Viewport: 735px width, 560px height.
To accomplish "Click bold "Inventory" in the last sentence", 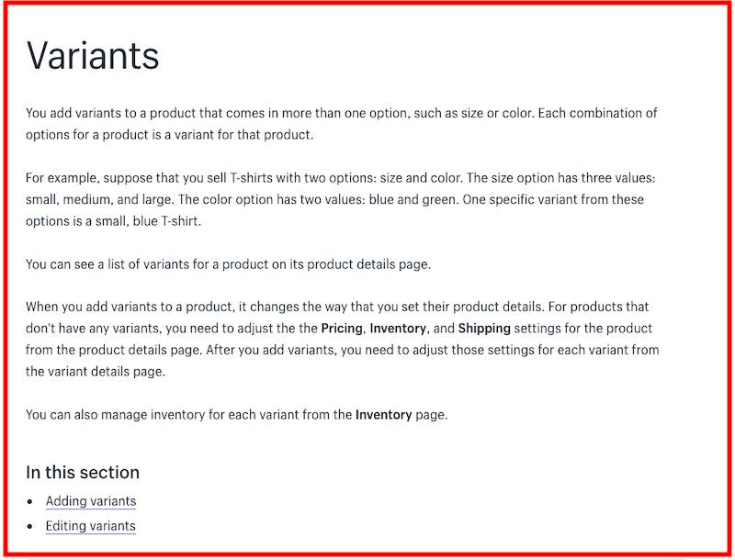I will tap(383, 414).
